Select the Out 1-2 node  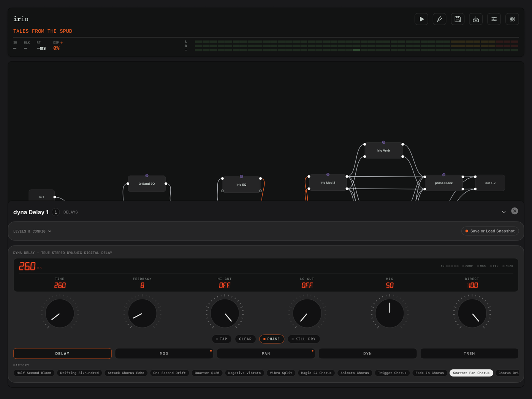point(490,183)
